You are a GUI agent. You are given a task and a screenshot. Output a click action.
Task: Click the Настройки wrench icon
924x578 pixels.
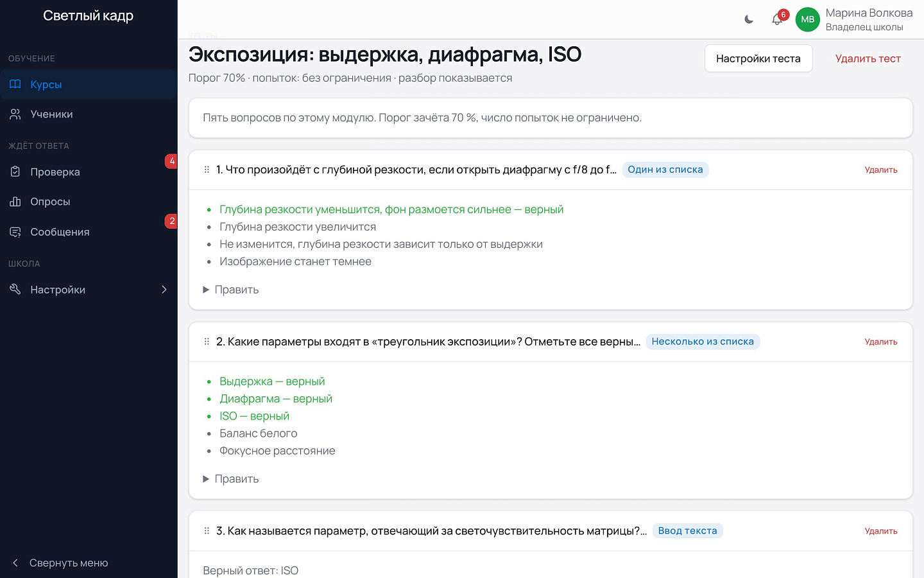click(x=15, y=290)
